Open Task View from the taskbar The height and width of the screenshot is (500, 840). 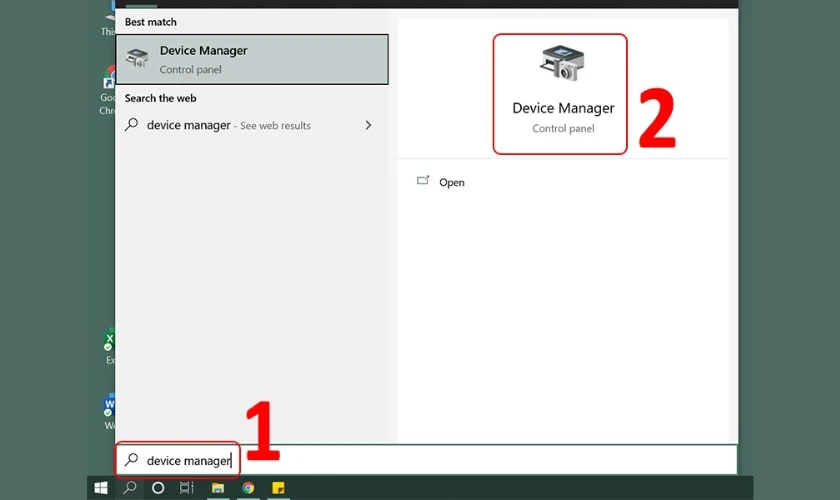click(186, 488)
